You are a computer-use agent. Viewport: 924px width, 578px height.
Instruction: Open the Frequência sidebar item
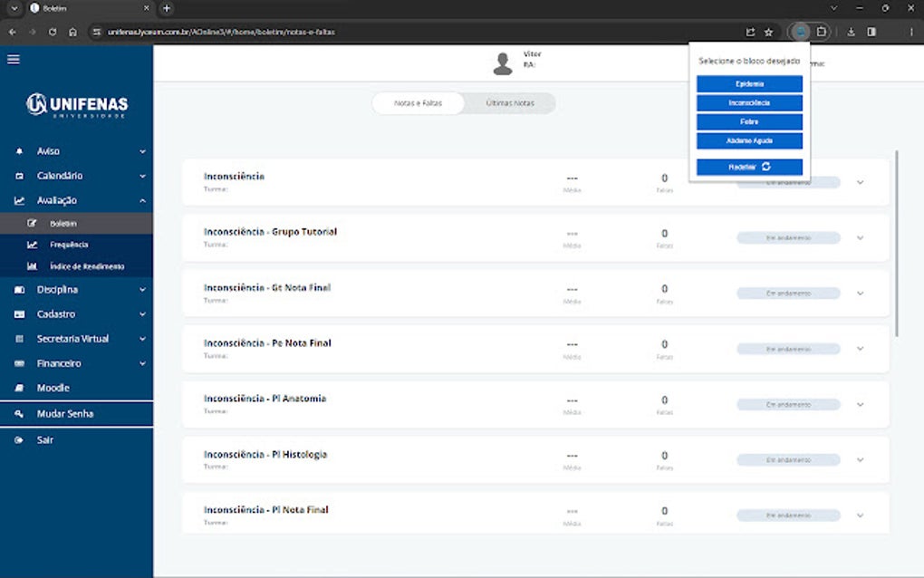(77, 245)
